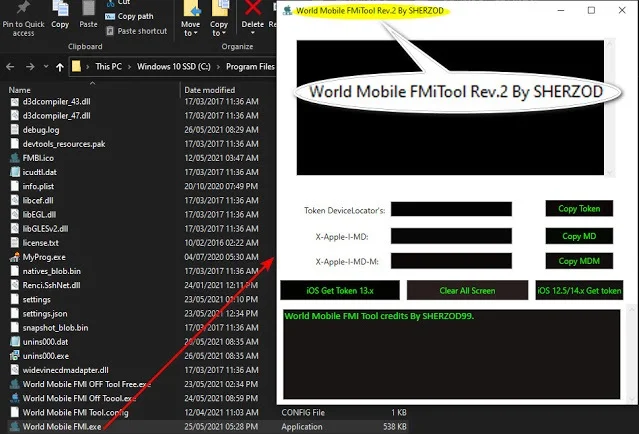
Task: Select FMBI.ico file icon
Action: pos(15,158)
